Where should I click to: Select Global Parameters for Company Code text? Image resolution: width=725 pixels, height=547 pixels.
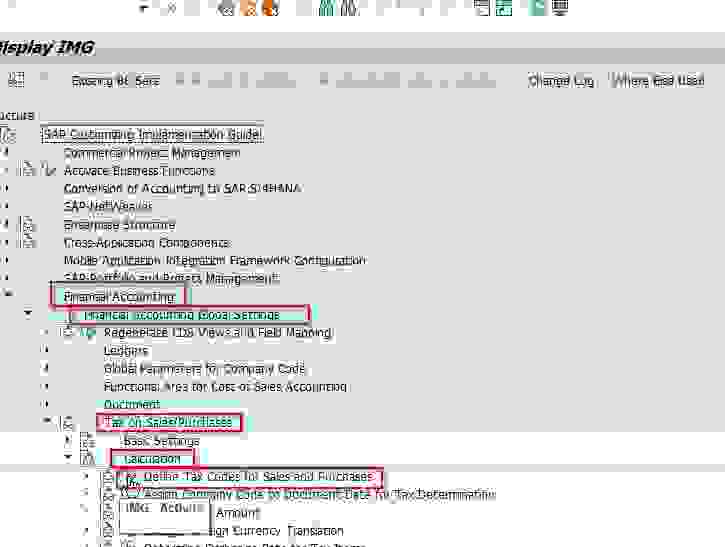(204, 369)
